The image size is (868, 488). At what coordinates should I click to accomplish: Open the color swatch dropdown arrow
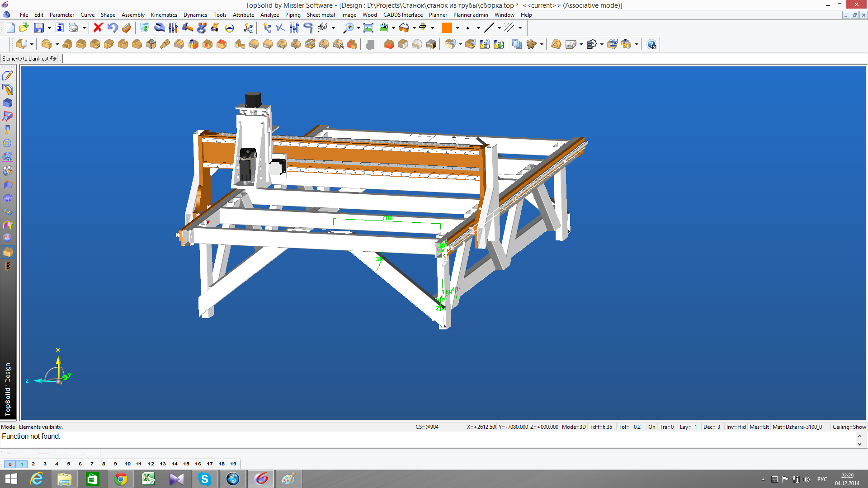coord(458,28)
